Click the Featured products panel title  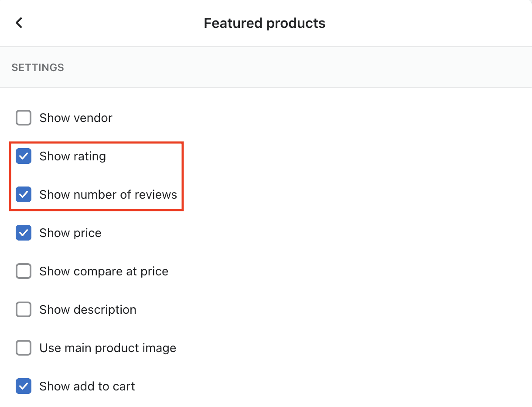(265, 23)
